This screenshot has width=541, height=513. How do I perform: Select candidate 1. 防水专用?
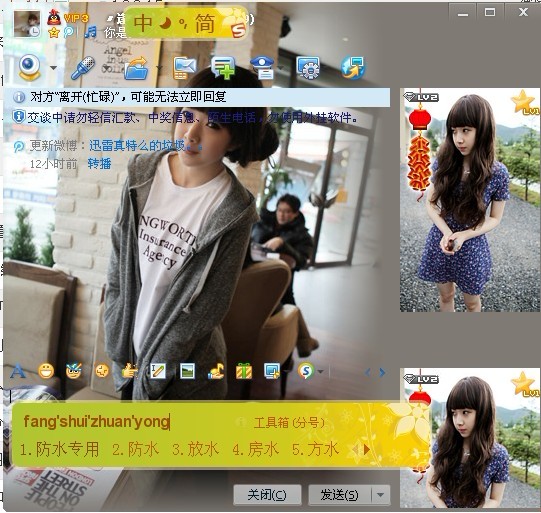pyautogui.click(x=60, y=449)
